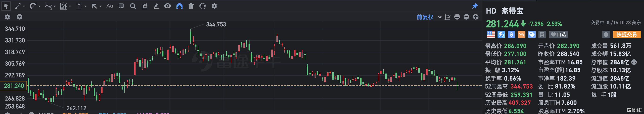The image size is (644, 114).
Task: Open line tool dropdown arrow
Action: tap(24, 6)
